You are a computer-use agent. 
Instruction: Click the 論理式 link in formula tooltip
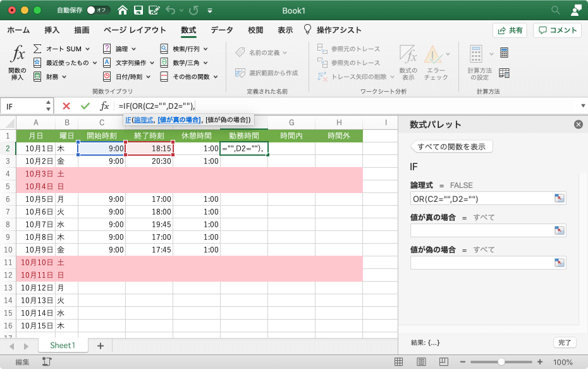[144, 120]
